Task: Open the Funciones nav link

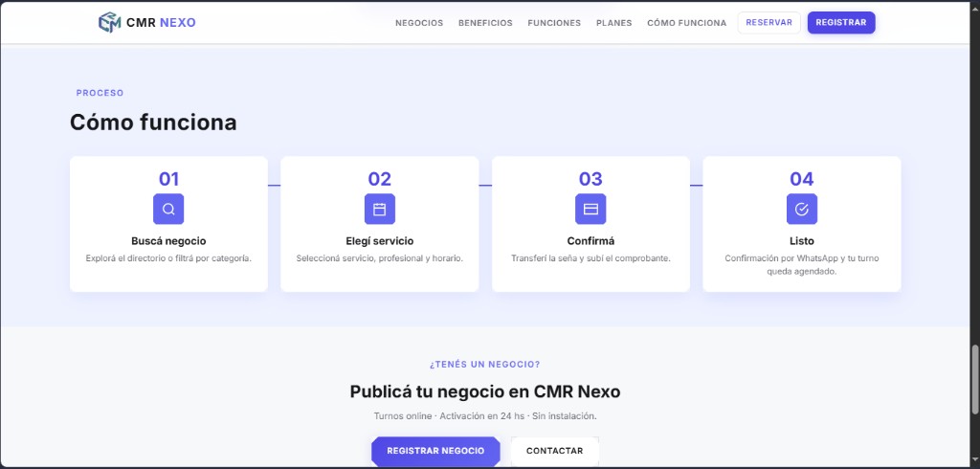Action: pyautogui.click(x=554, y=23)
